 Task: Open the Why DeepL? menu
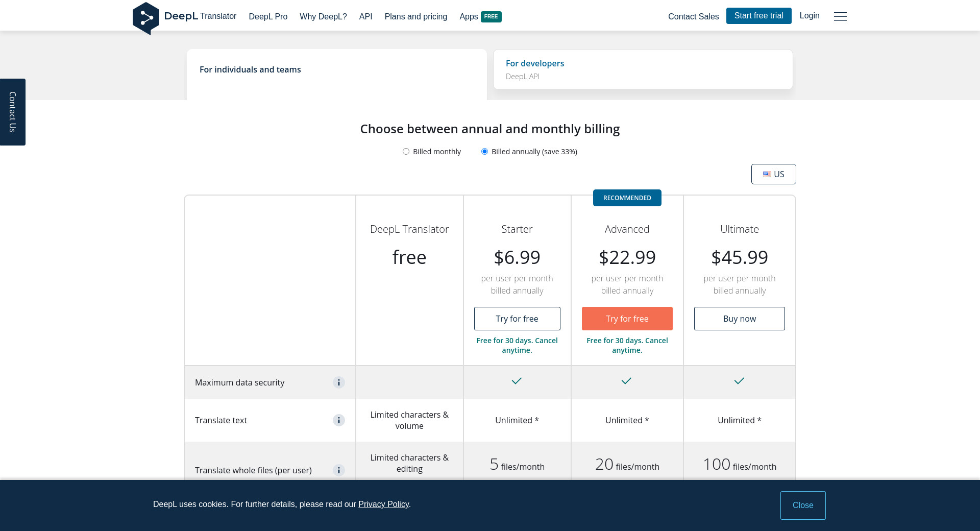[x=323, y=16]
